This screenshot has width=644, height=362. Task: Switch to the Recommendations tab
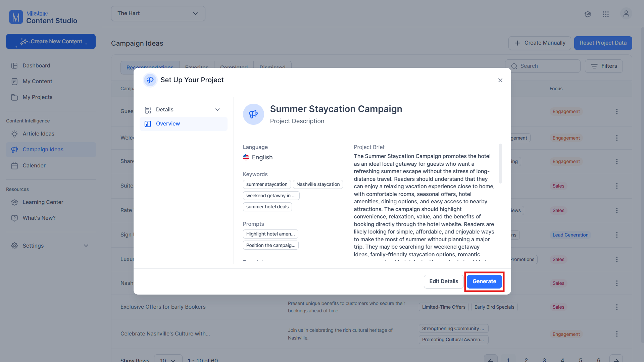click(150, 67)
